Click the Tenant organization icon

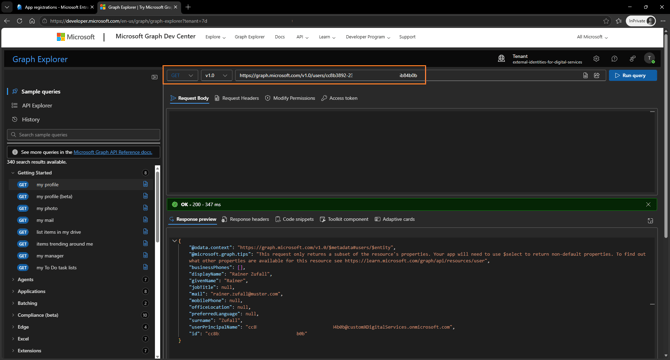[502, 59]
